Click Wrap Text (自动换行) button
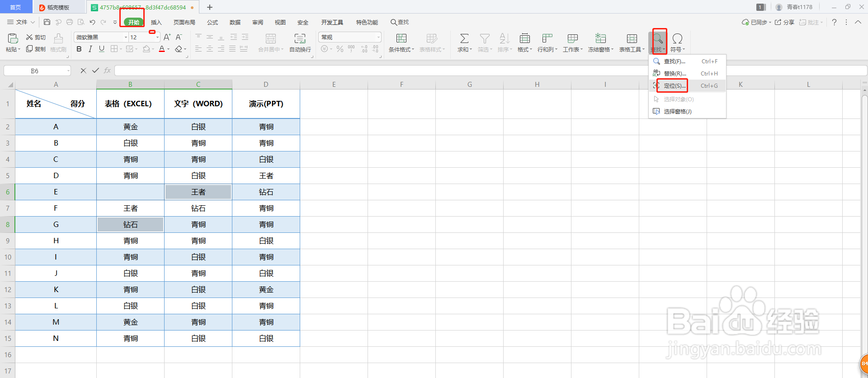The height and width of the screenshot is (378, 868). [300, 43]
